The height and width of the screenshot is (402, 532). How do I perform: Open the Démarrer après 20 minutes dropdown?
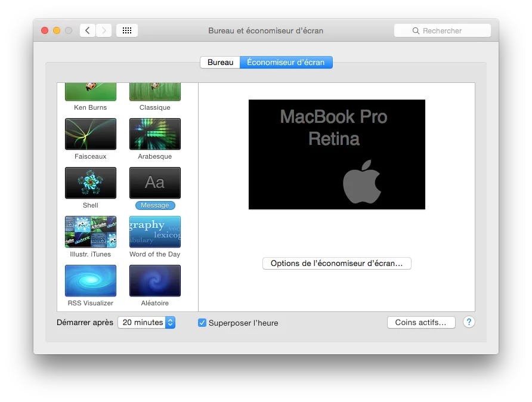(147, 322)
